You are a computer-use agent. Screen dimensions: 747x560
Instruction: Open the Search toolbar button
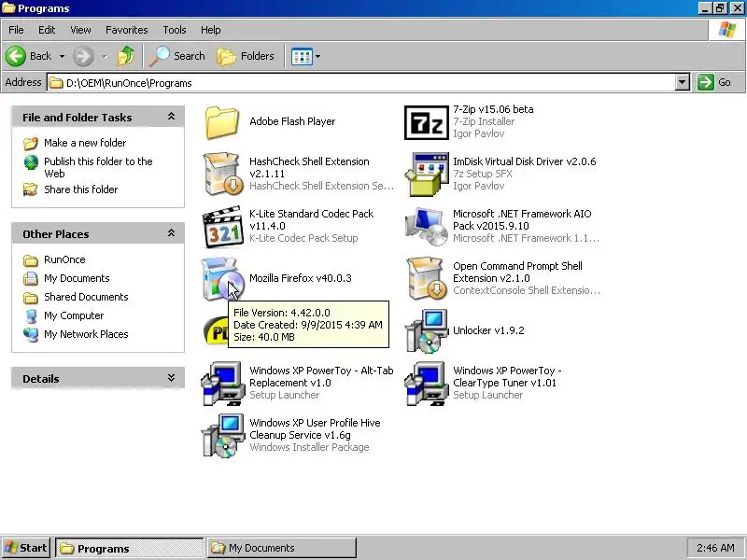point(177,56)
